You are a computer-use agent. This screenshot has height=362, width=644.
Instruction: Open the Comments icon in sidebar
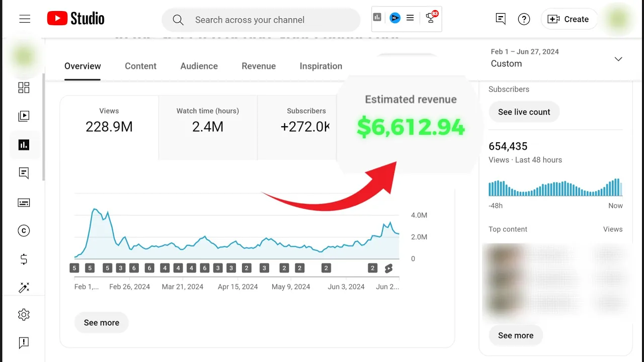(x=24, y=173)
